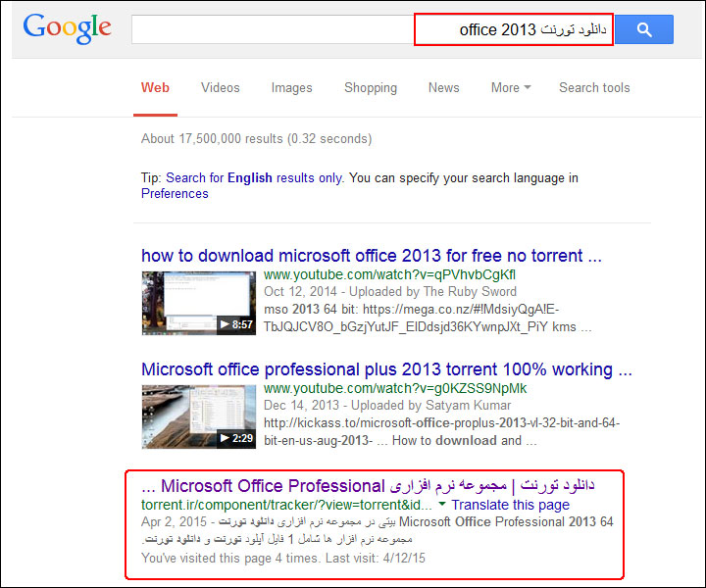706x588 pixels.
Task: Expand the More dropdown menu
Action: (510, 87)
